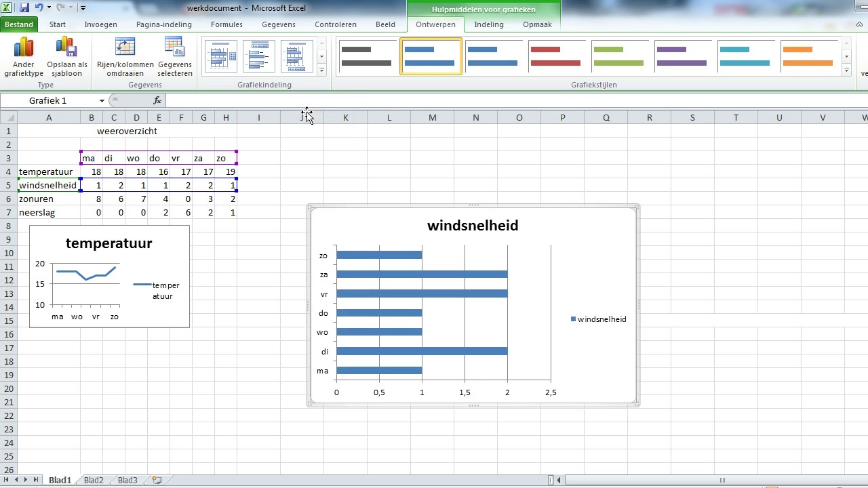Viewport: 868px width, 488px height.
Task: Switch to the Start tab
Action: (x=58, y=24)
